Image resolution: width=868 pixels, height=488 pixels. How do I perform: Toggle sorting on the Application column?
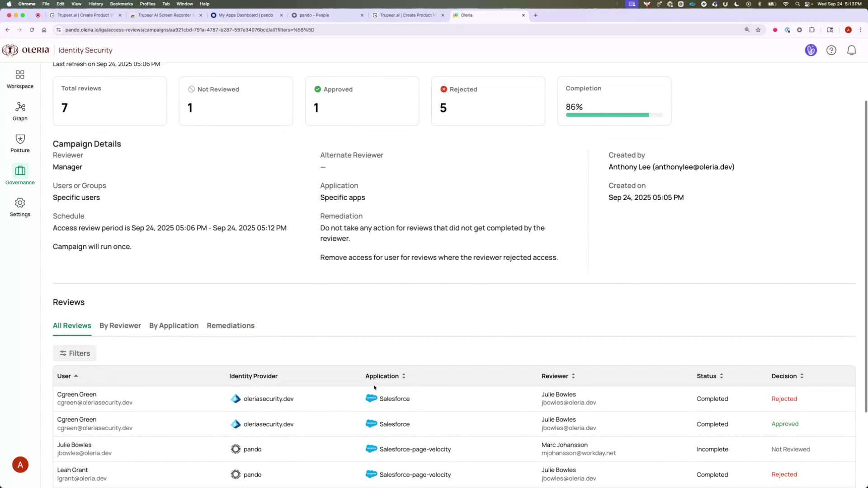point(403,375)
